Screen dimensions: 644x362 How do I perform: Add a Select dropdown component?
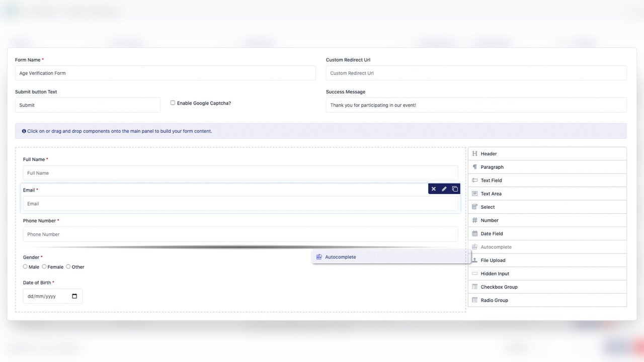pos(547,207)
